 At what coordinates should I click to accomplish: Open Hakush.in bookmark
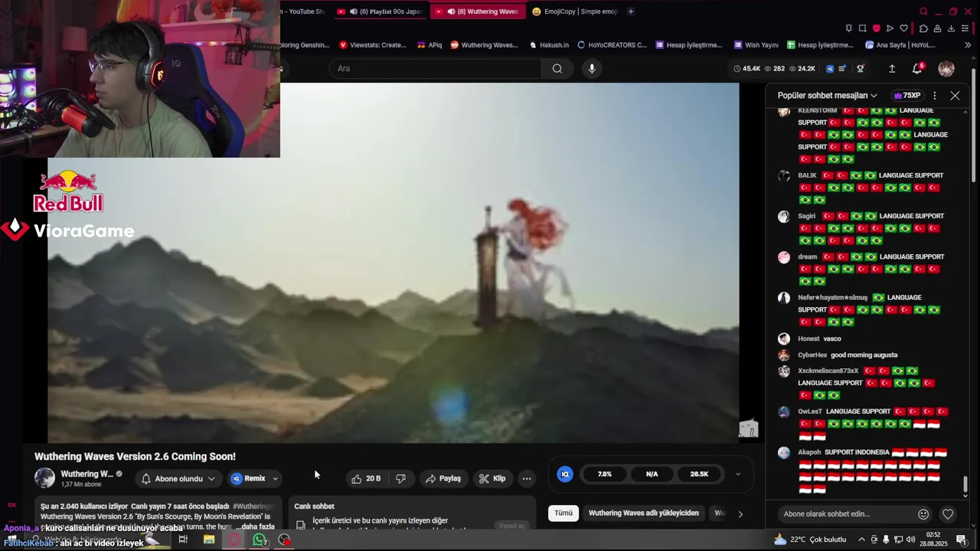coord(549,45)
